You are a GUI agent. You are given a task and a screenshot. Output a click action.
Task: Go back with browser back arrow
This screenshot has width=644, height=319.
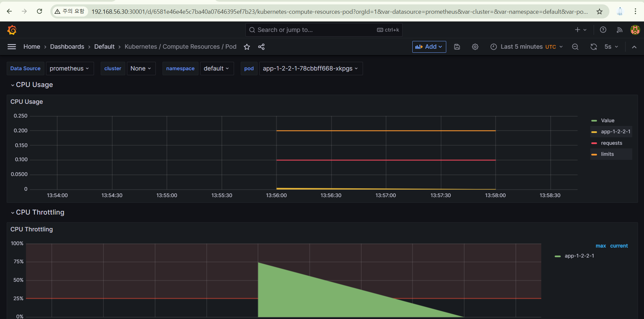[x=9, y=11]
